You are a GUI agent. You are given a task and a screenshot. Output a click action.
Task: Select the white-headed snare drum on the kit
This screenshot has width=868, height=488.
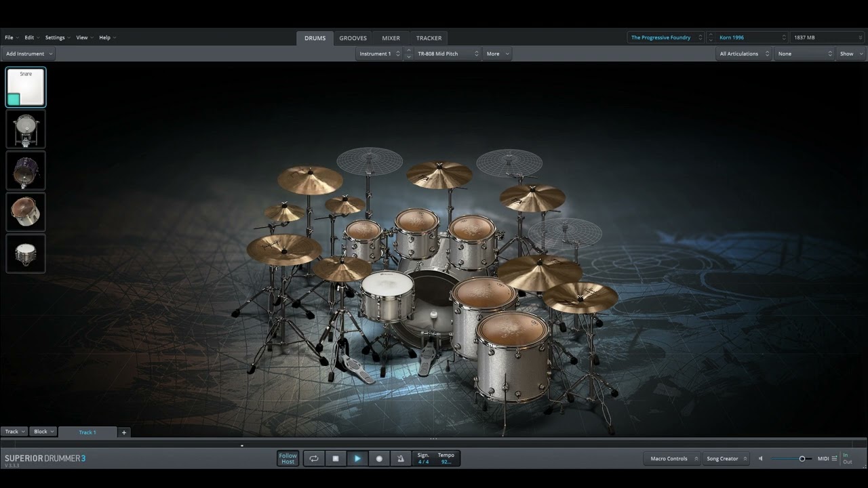click(387, 296)
